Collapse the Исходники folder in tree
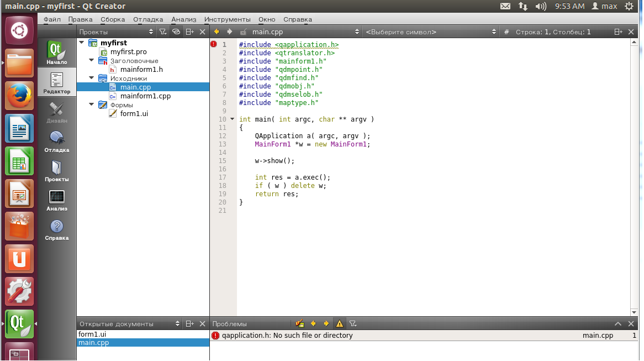644x361 pixels. (92, 79)
